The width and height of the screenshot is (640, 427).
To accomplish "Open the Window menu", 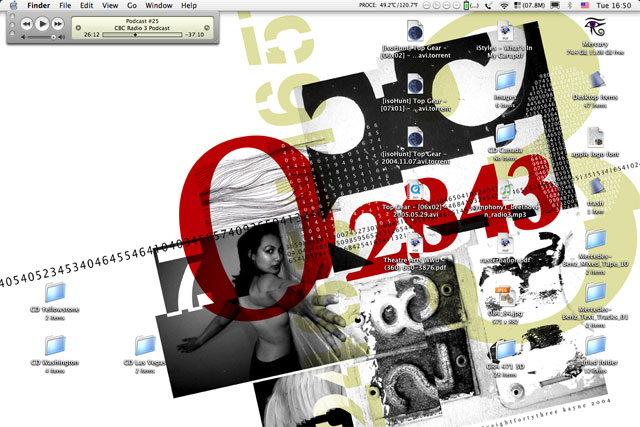I will click(159, 5).
